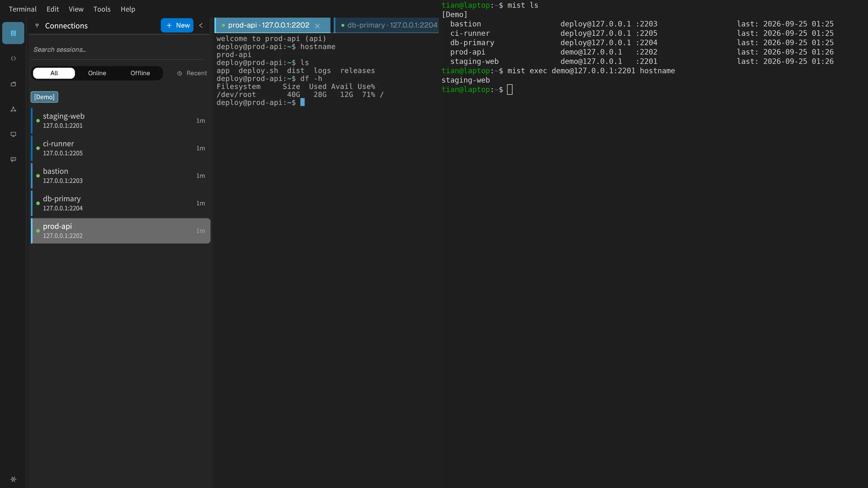Viewport: 868px width, 488px height.
Task: Click 'demo@127.0.0.1' on prod-api row
Action: pos(591,52)
